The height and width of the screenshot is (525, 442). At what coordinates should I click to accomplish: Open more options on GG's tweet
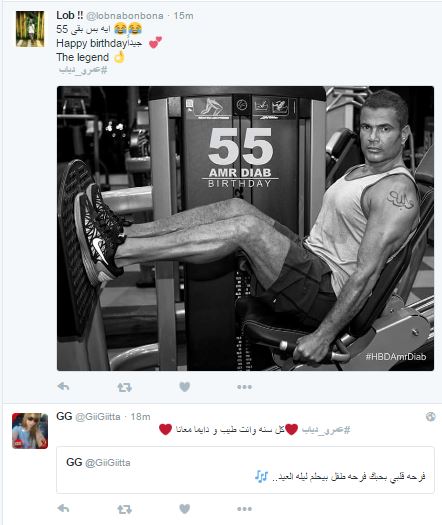click(x=244, y=509)
